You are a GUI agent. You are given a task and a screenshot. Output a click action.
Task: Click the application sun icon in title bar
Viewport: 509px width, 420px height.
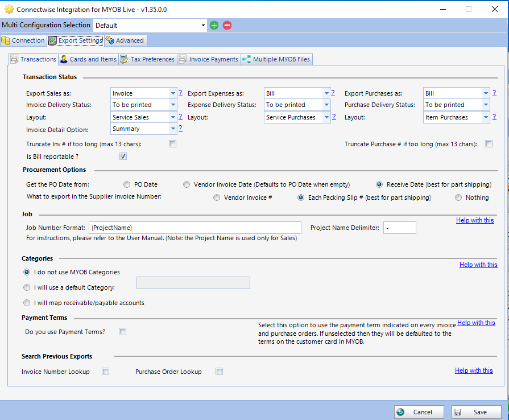pyautogui.click(x=9, y=9)
